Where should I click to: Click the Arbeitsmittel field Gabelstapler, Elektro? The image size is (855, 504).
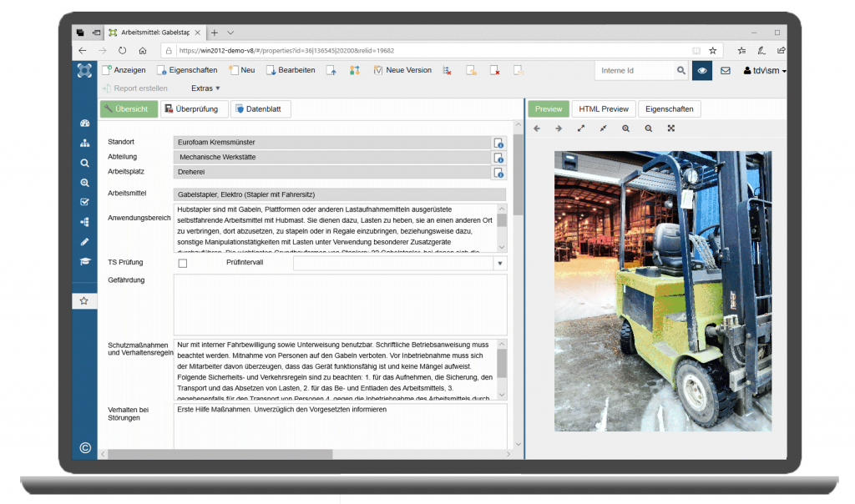coord(340,194)
